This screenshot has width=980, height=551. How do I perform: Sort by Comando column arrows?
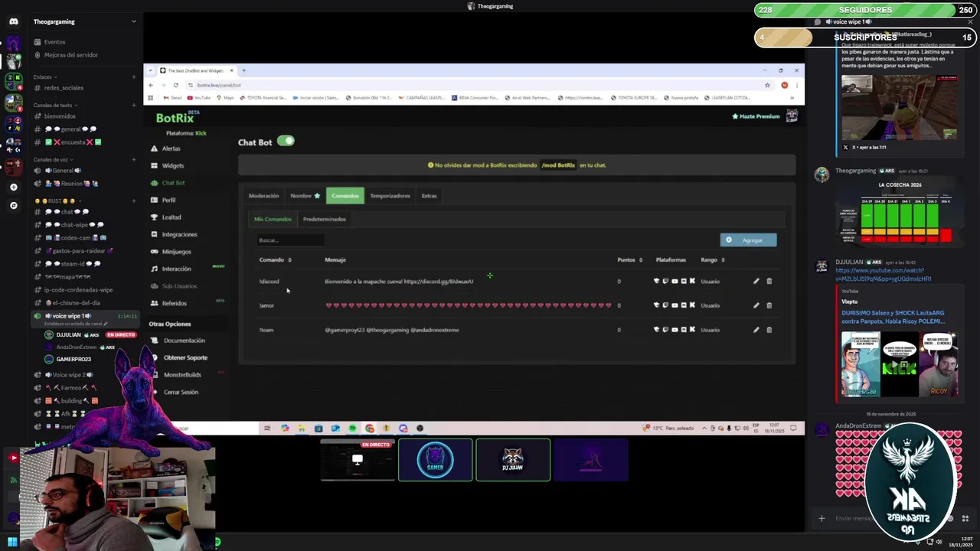pos(289,260)
